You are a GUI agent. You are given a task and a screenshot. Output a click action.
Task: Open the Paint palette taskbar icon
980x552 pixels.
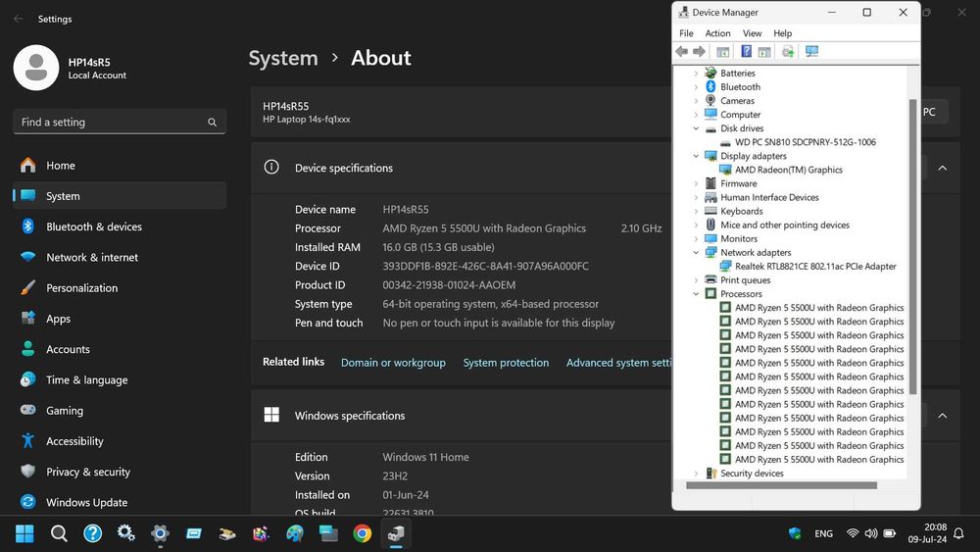294,533
